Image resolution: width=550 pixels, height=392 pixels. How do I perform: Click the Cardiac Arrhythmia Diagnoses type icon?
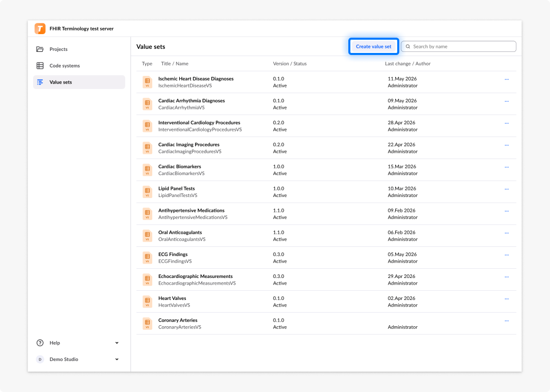coord(147,104)
